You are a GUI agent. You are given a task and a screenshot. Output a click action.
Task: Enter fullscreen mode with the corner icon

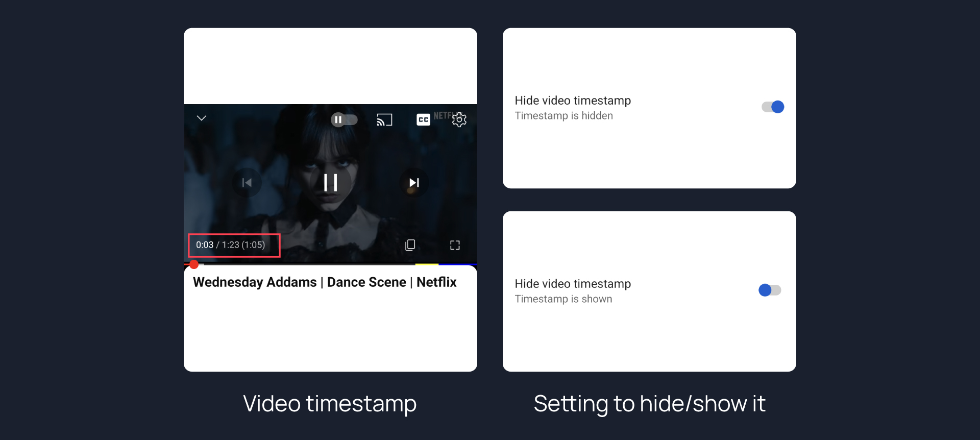tap(455, 245)
